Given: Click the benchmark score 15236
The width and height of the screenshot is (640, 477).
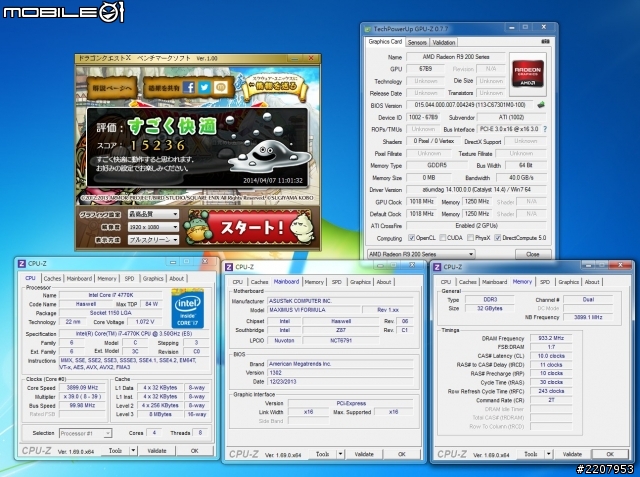Looking at the screenshot, I should 158,145.
